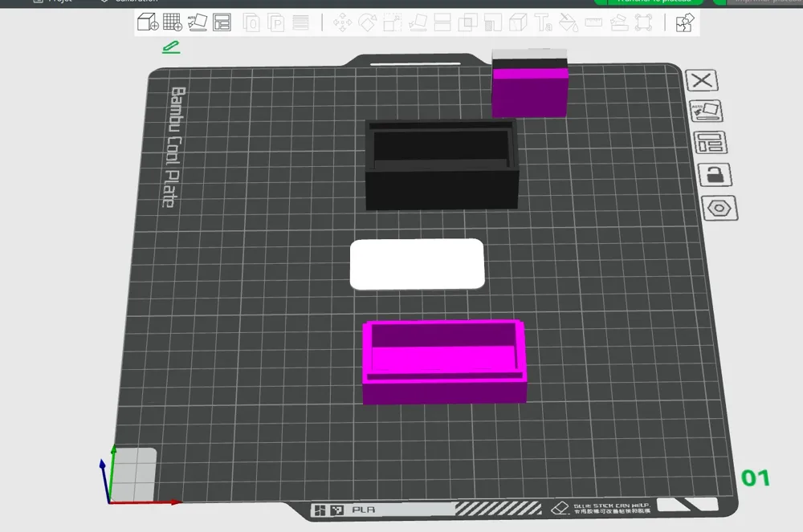Click the toolbar Arrange all objects icon
803x532 pixels.
(x=222, y=22)
